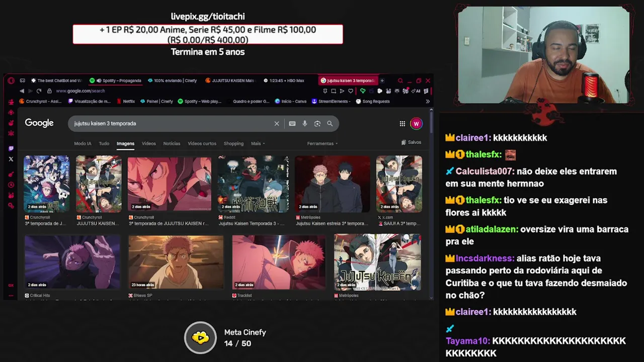Viewport: 644px width, 362px height.
Task: Show hidden bookmarks with the double chevron
Action: (428, 102)
